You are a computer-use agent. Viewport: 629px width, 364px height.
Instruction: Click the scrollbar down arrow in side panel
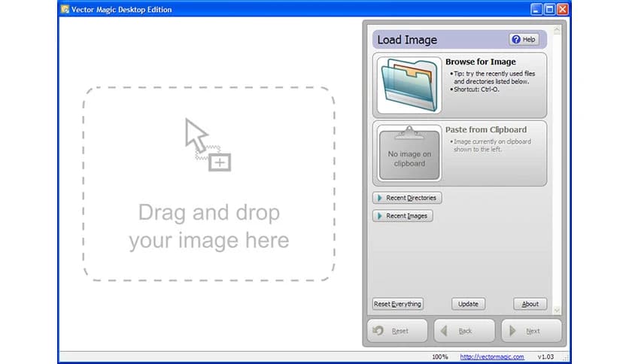(x=557, y=310)
